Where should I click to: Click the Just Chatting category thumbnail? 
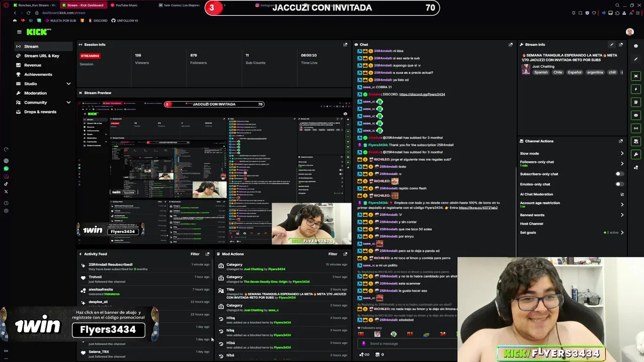coord(526,69)
